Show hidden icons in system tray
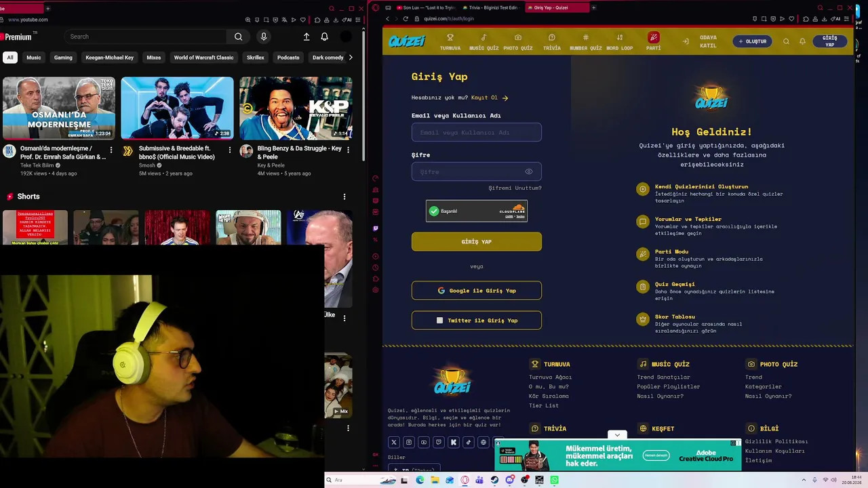This screenshot has height=488, width=868. (804, 480)
